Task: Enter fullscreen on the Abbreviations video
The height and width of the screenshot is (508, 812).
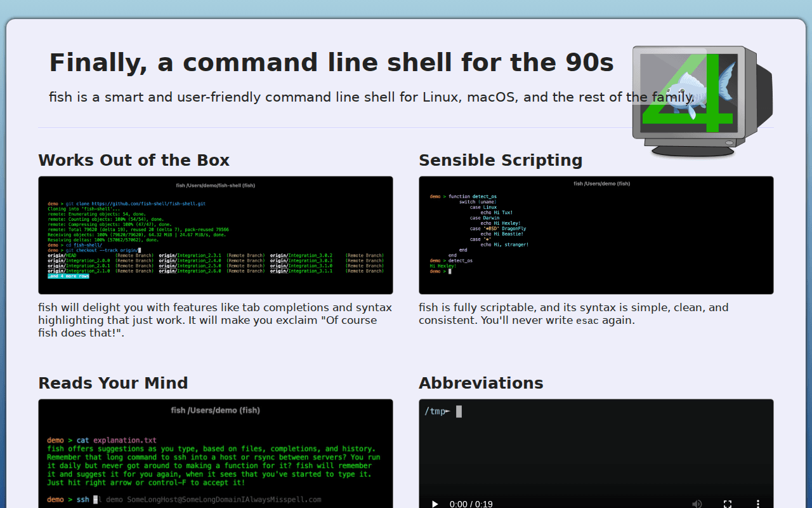Action: tap(728, 504)
